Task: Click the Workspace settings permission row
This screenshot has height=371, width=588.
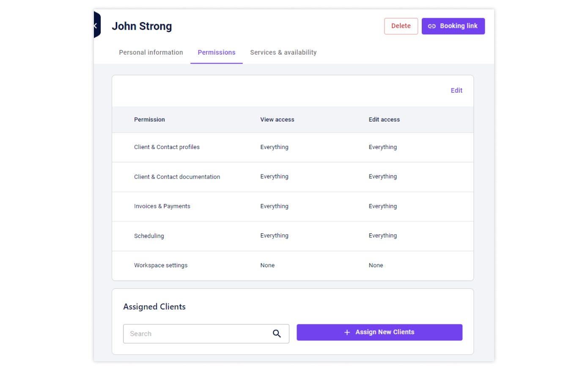Action: [161, 265]
